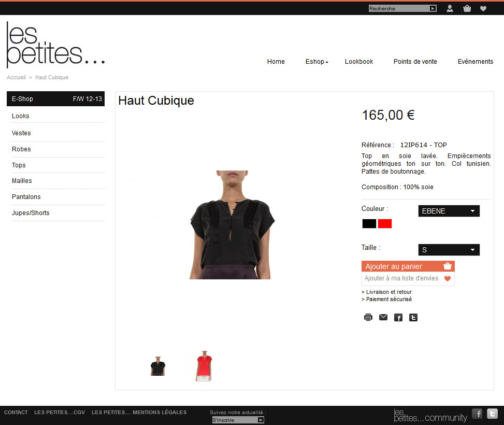Share product on Twitter icon

(x=413, y=318)
